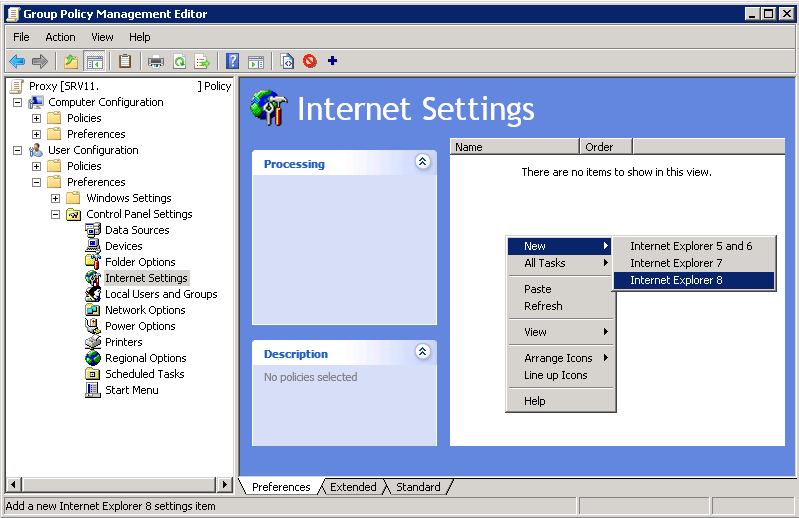Choose Internet Explorer 5 and 6
The height and width of the screenshot is (518, 799).
[694, 246]
